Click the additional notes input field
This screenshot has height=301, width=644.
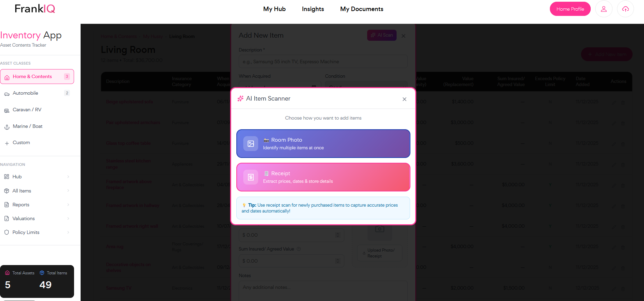tap(323, 290)
